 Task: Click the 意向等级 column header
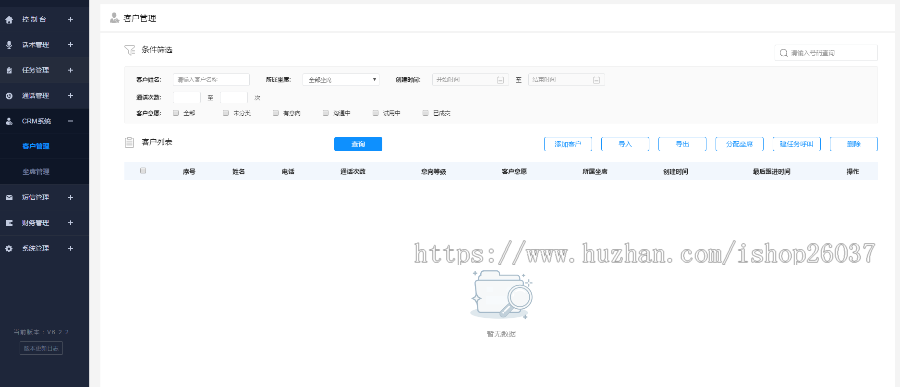433,172
